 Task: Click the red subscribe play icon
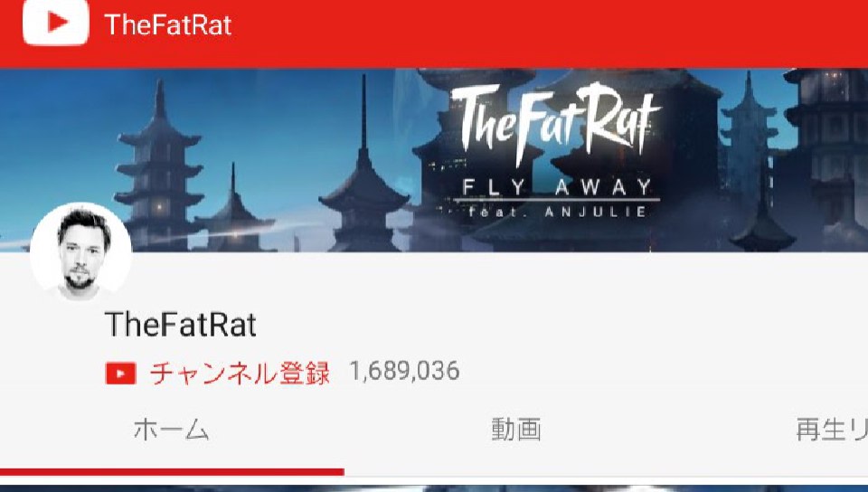coord(120,373)
